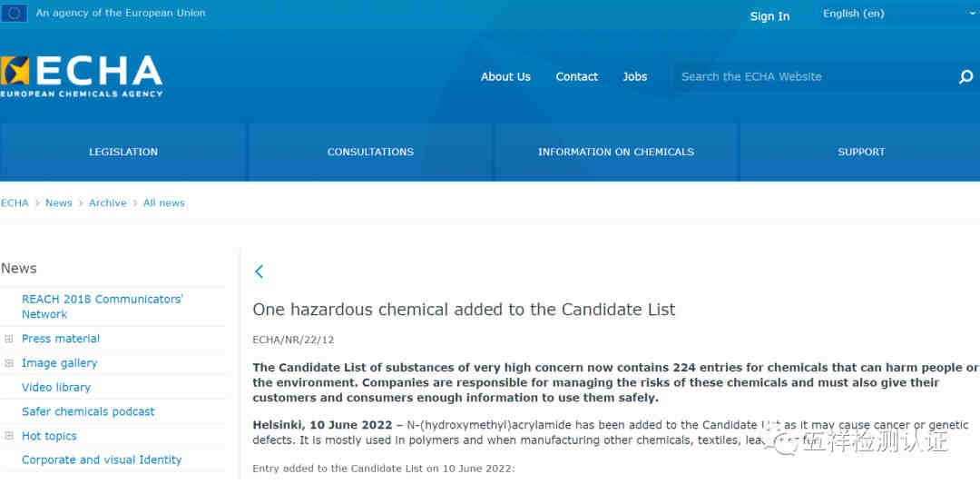This screenshot has width=980, height=484.
Task: Open the Support menu
Action: pos(861,152)
